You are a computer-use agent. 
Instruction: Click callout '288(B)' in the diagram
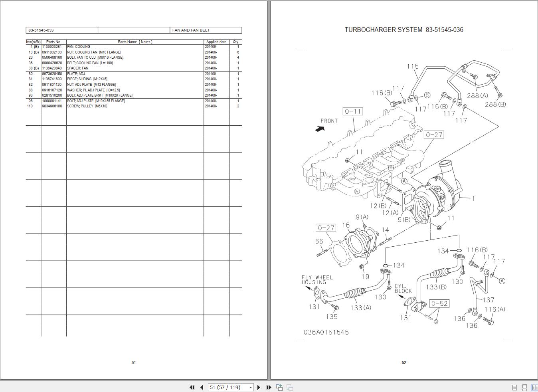click(495, 104)
